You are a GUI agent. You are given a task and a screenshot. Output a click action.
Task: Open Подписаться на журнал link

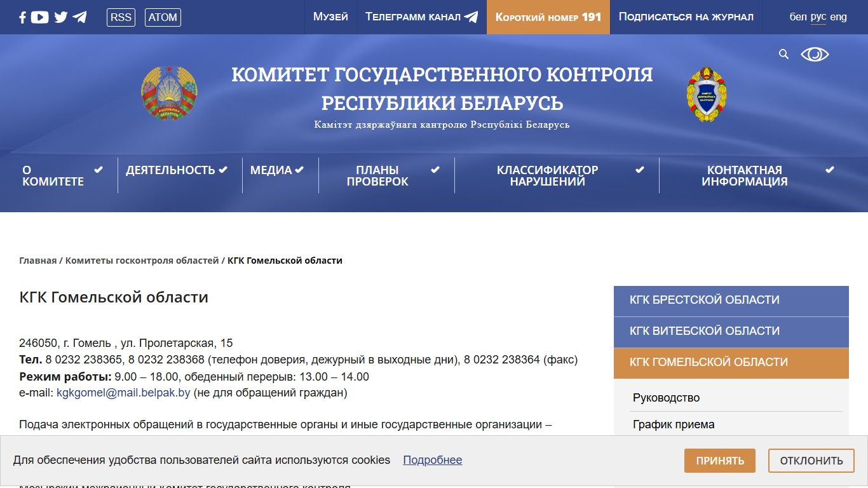[x=686, y=17]
